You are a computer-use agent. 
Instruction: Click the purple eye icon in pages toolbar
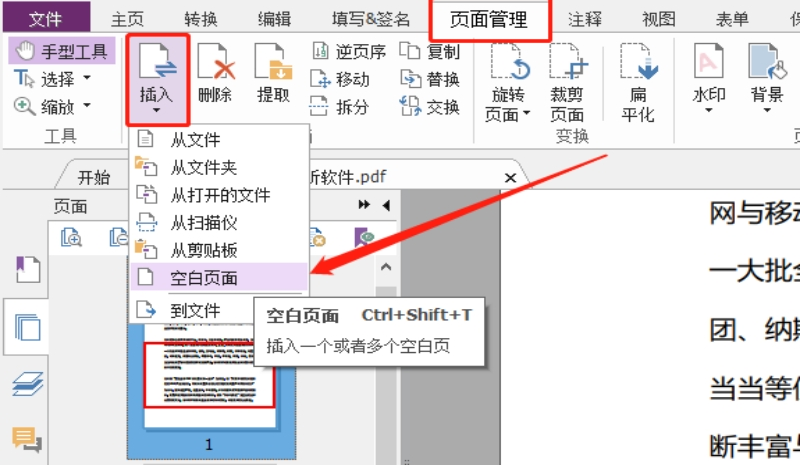point(364,237)
